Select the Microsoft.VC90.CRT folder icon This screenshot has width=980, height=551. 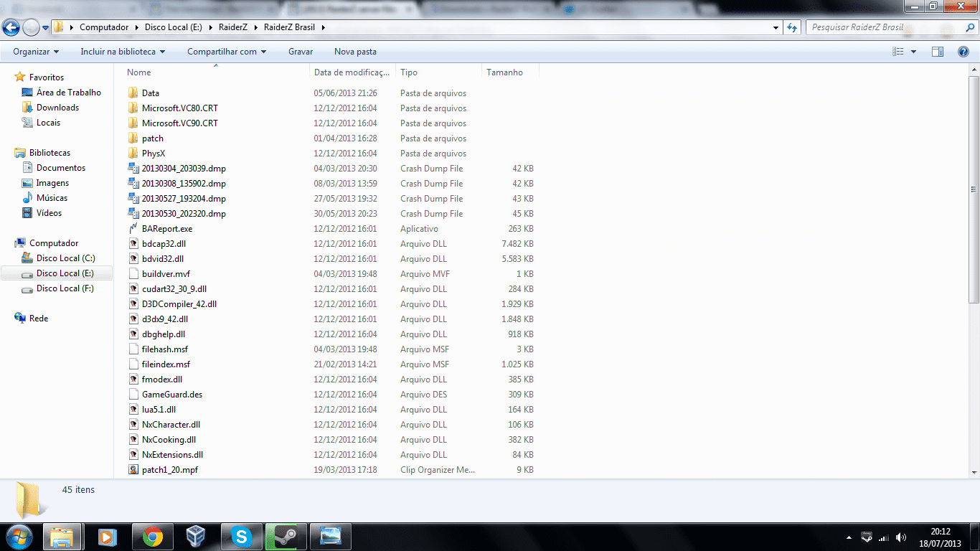click(x=133, y=123)
